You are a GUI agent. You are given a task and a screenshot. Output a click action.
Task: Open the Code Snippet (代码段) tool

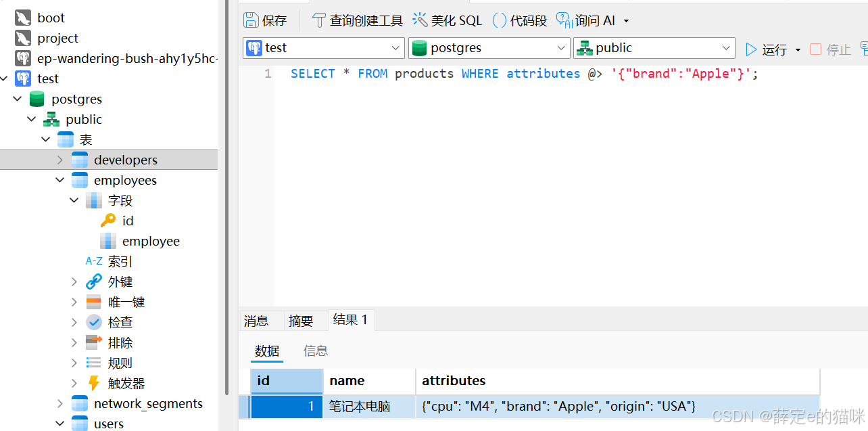click(x=520, y=20)
